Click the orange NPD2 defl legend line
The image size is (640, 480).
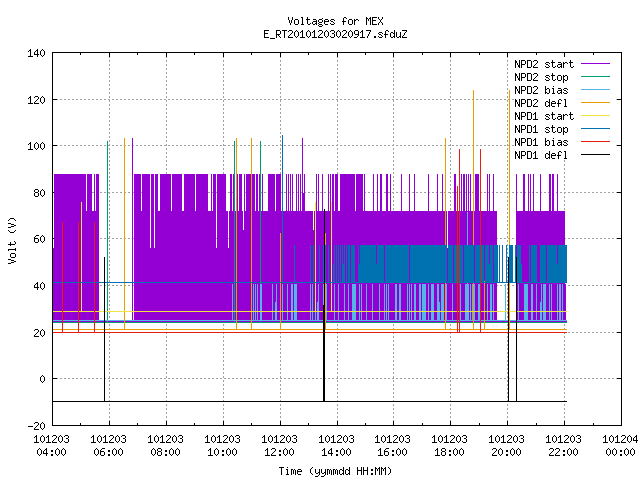point(595,102)
